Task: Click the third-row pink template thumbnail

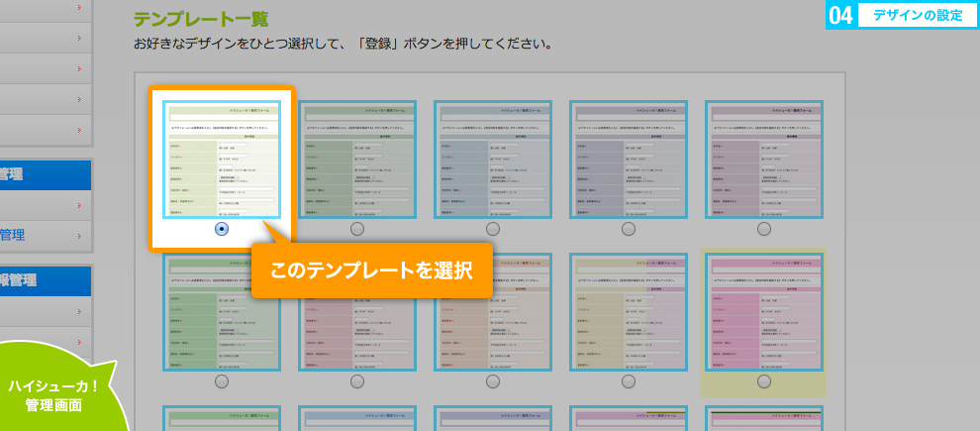Action: [629, 418]
